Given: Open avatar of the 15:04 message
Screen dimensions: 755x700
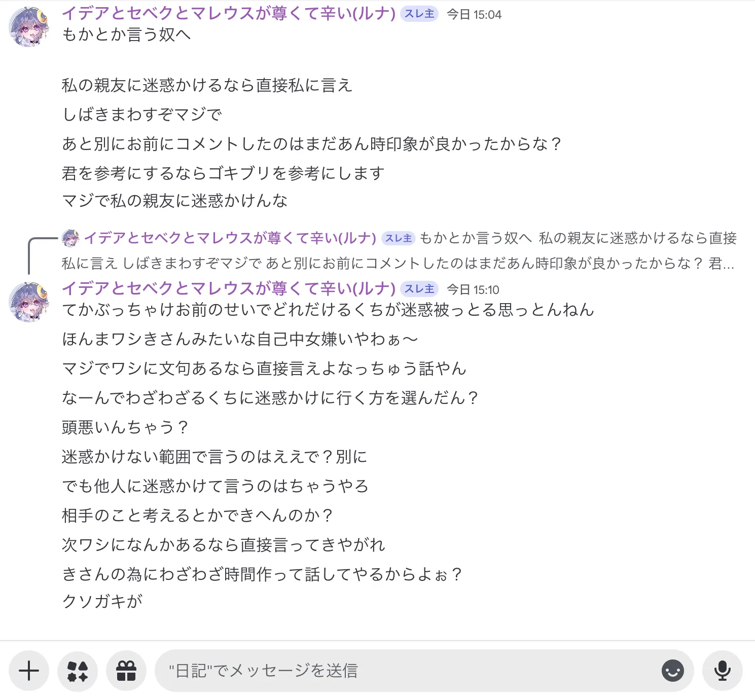Looking at the screenshot, I should pyautogui.click(x=29, y=27).
